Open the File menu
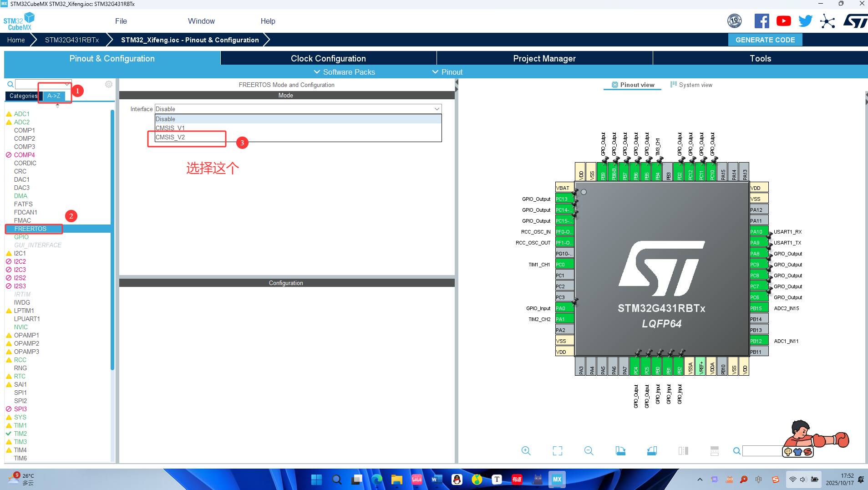 coord(121,21)
